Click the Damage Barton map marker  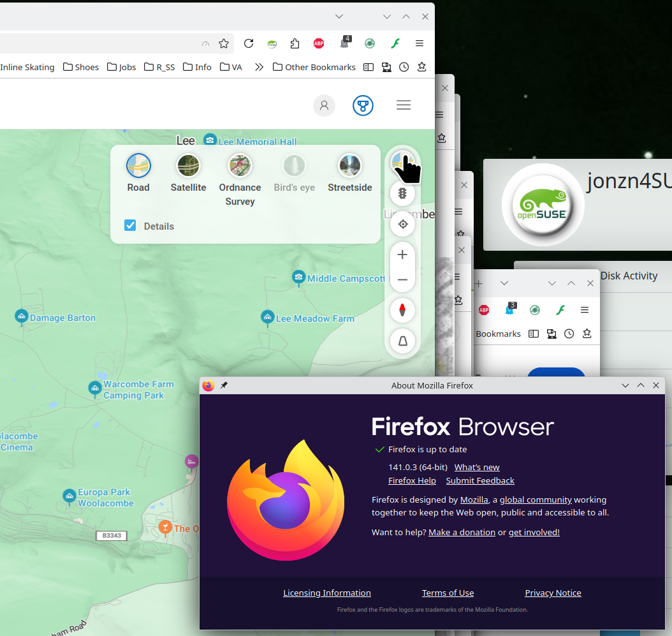22,316
